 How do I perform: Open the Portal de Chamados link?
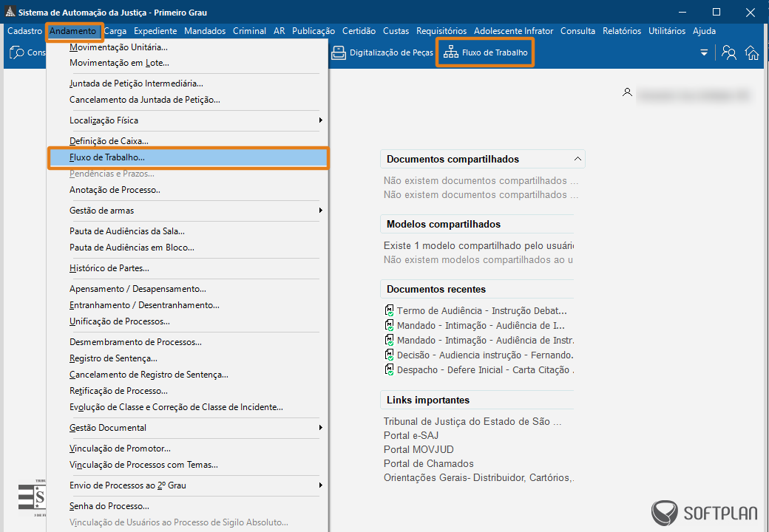click(x=429, y=463)
